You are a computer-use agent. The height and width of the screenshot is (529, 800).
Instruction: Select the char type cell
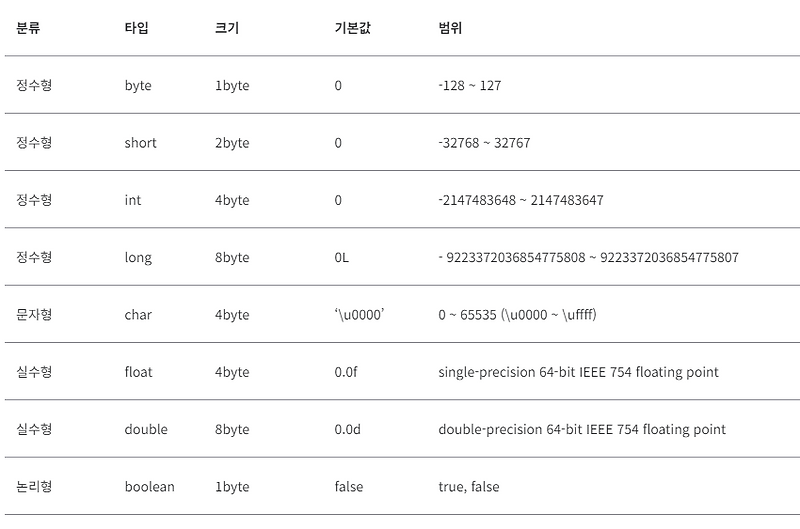click(138, 315)
